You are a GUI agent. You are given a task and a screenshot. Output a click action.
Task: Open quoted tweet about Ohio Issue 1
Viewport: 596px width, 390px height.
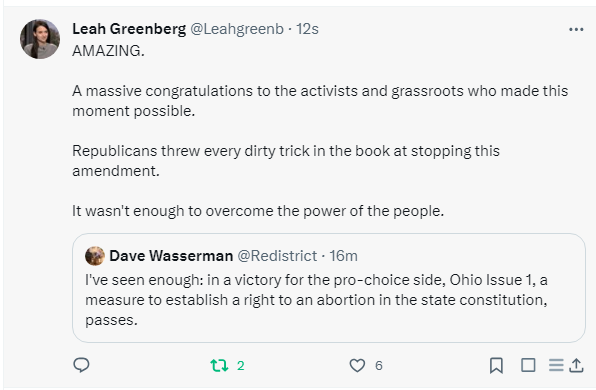[329, 288]
